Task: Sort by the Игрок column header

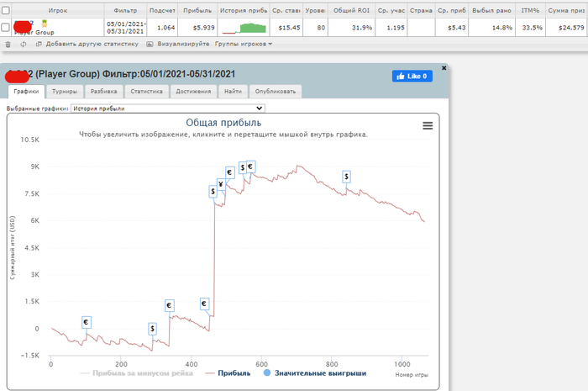Action: pos(58,10)
